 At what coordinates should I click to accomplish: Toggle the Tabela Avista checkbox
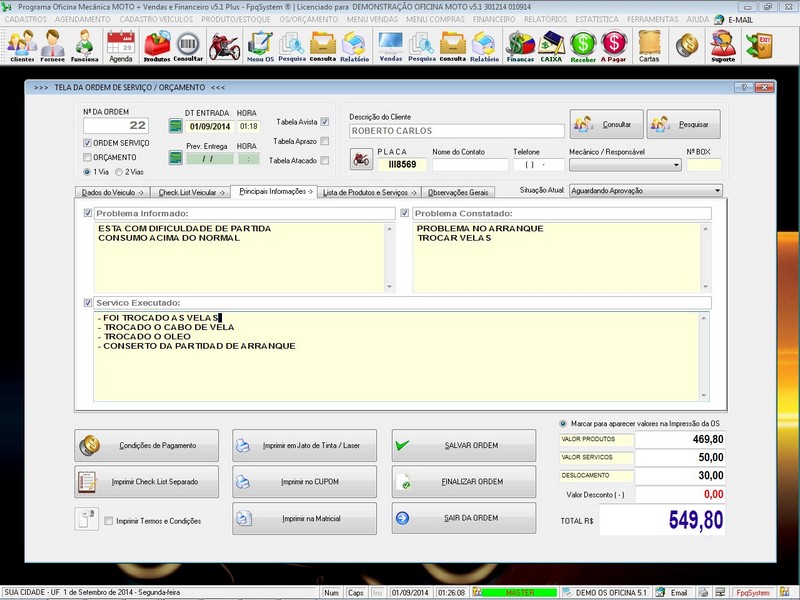point(325,122)
